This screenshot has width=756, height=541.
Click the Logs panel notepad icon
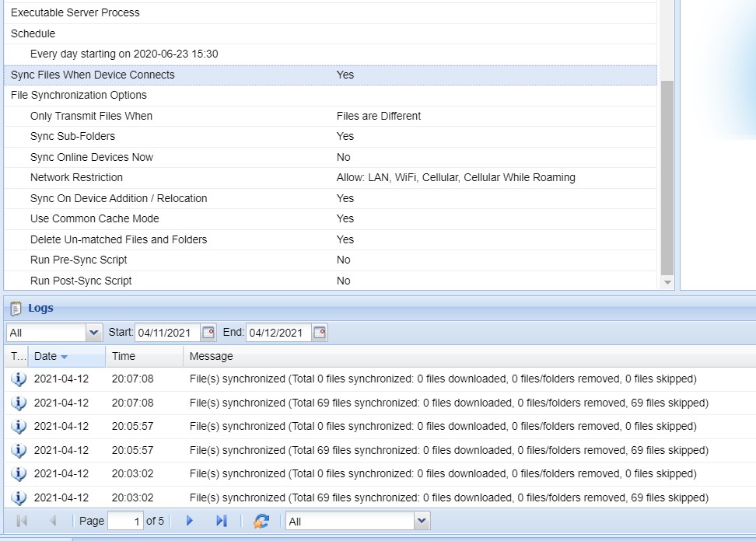[x=16, y=309]
